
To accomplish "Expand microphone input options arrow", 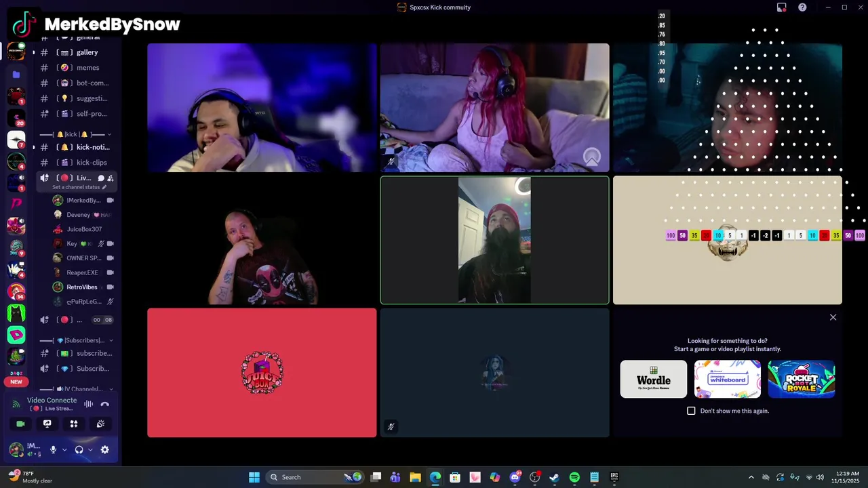I will [x=64, y=449].
